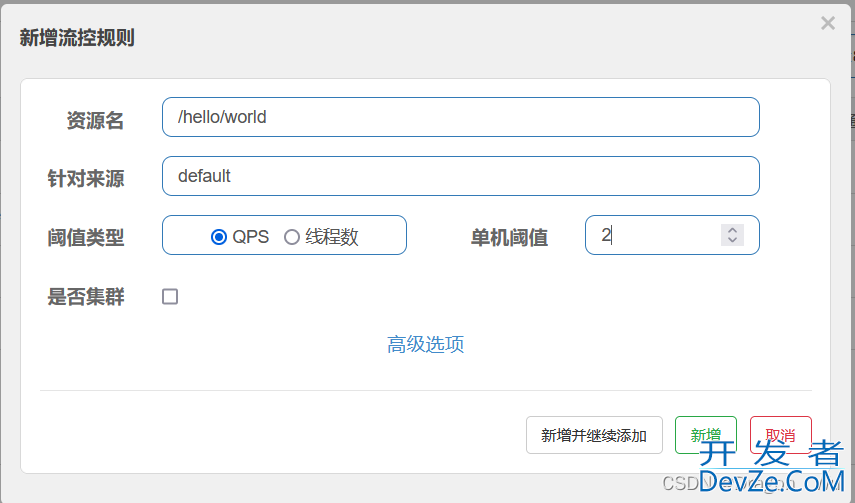The width and height of the screenshot is (855, 503).
Task: Toggle the 是否集群 checkbox
Action: (x=170, y=296)
